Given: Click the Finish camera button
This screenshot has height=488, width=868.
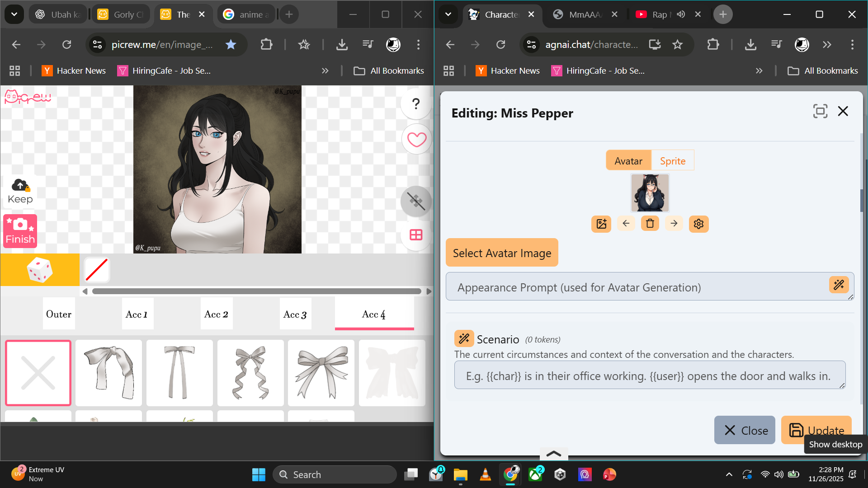Looking at the screenshot, I should pos(20,231).
